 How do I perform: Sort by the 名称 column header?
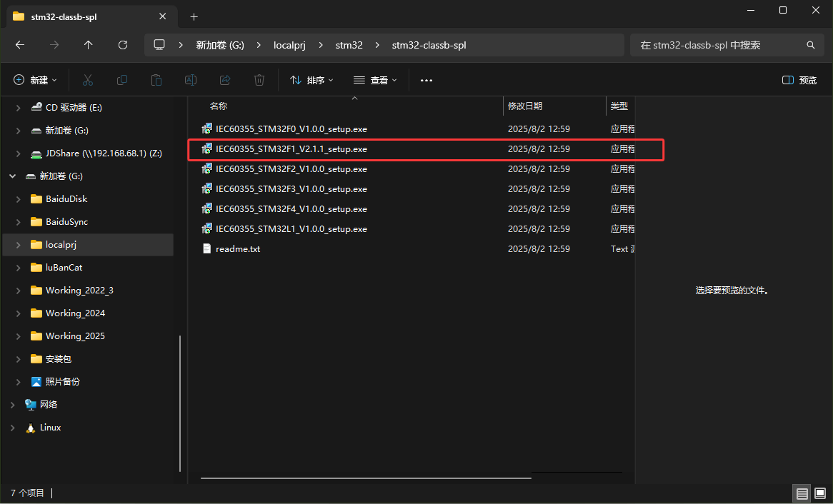219,106
